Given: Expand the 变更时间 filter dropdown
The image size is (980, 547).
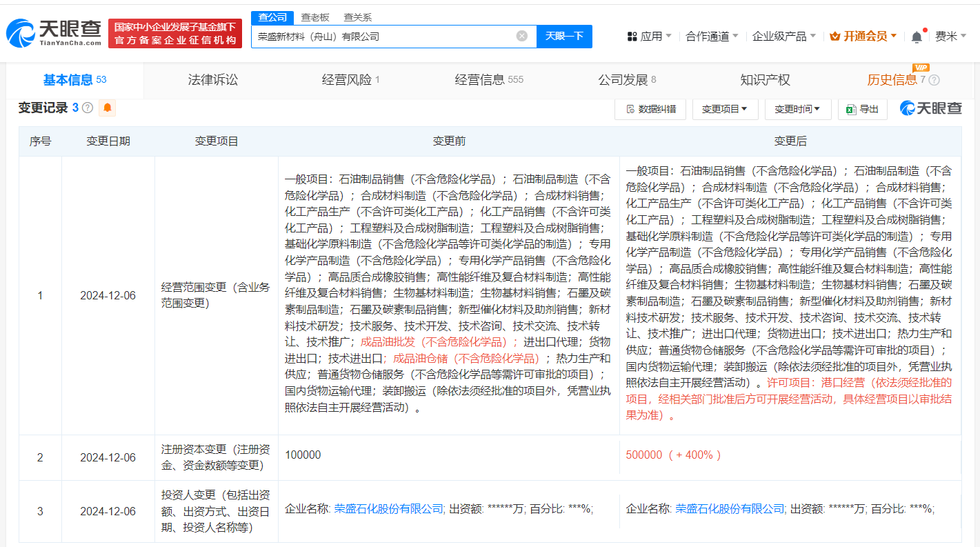Looking at the screenshot, I should click(797, 109).
